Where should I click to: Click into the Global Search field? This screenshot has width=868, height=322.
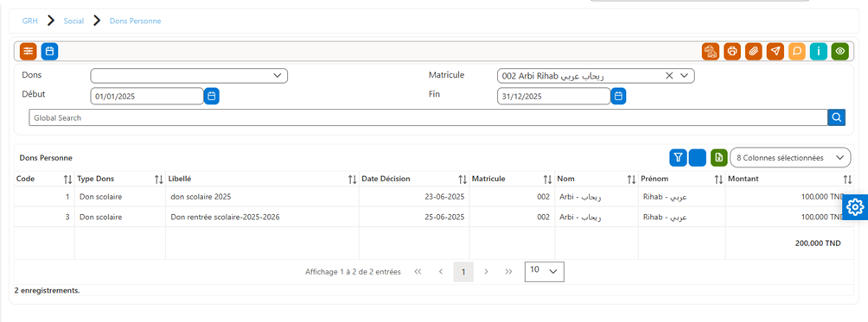coord(428,117)
